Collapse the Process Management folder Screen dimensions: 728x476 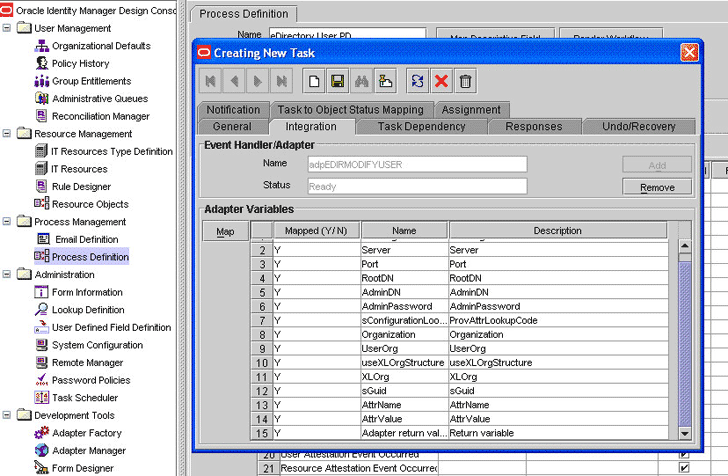(x=6, y=222)
